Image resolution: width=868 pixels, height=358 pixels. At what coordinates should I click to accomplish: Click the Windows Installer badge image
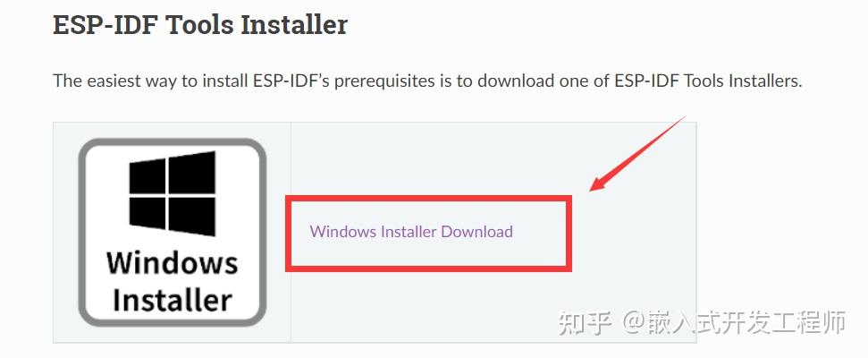(x=173, y=232)
